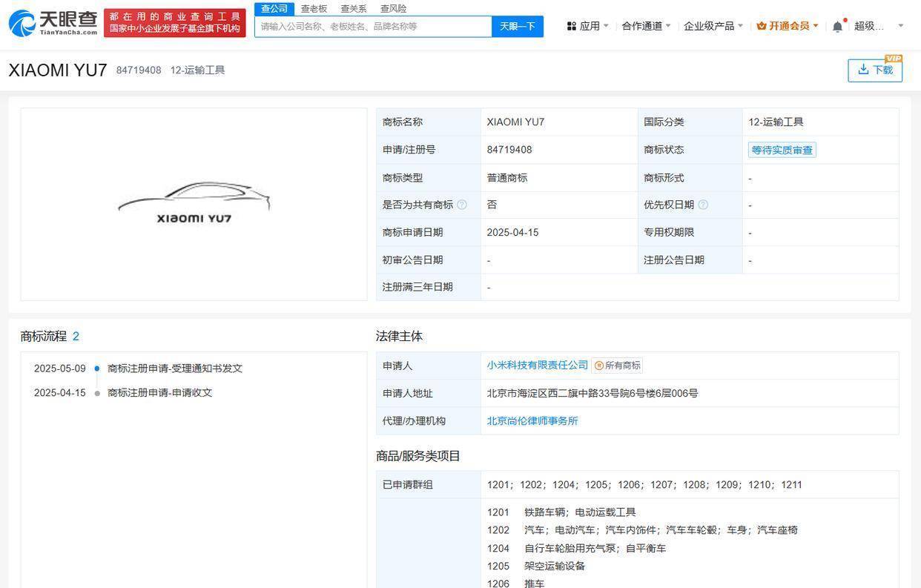The image size is (921, 588).
Task: Click the 2025-05-09 timeline marker dot
Action: 97,369
